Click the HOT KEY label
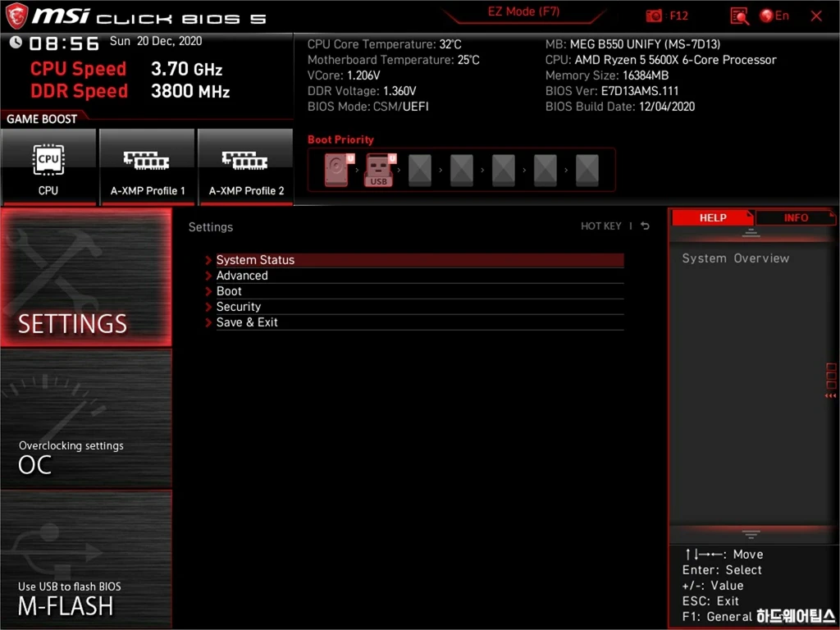Viewport: 840px width, 630px height. [x=601, y=226]
